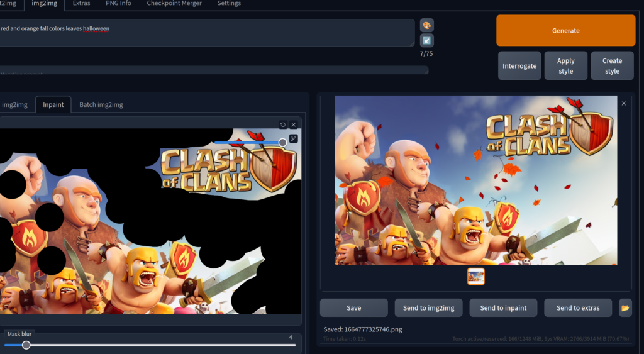Click the 'Saved: 1664777325746.png' status text

(363, 329)
